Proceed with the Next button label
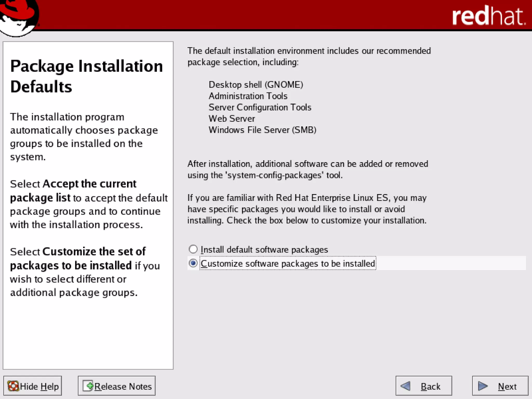532x399 pixels. coord(507,387)
